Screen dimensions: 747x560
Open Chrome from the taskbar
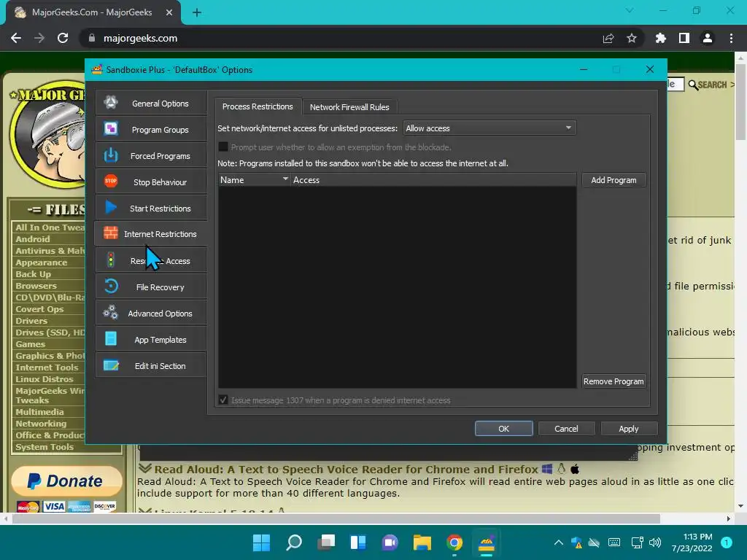point(454,542)
